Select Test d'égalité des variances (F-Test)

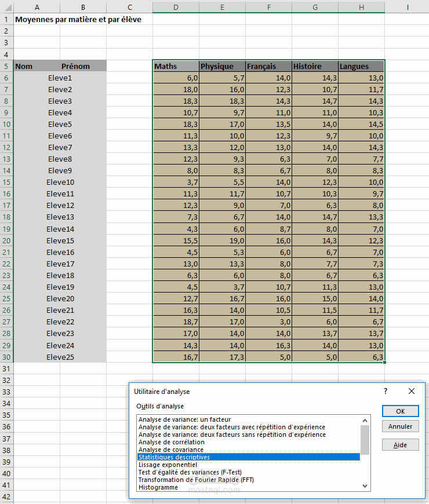pos(190,472)
